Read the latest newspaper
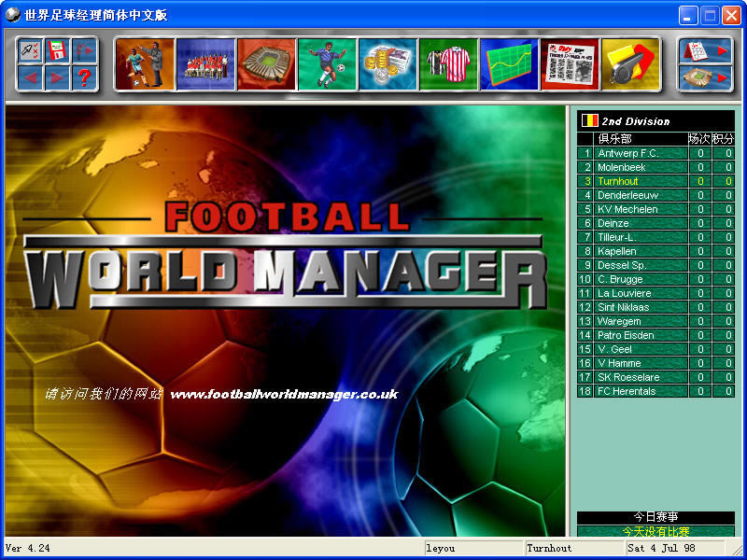The image size is (747, 560). click(x=570, y=65)
